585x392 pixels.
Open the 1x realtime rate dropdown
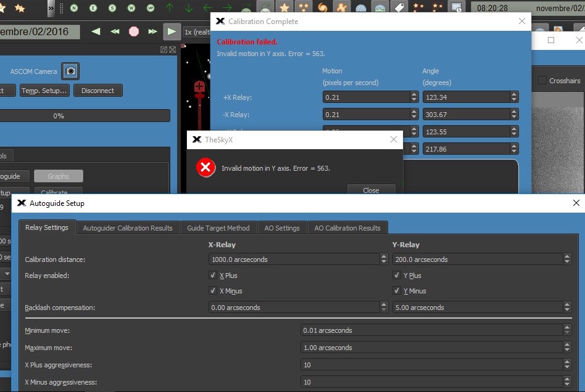tap(197, 32)
